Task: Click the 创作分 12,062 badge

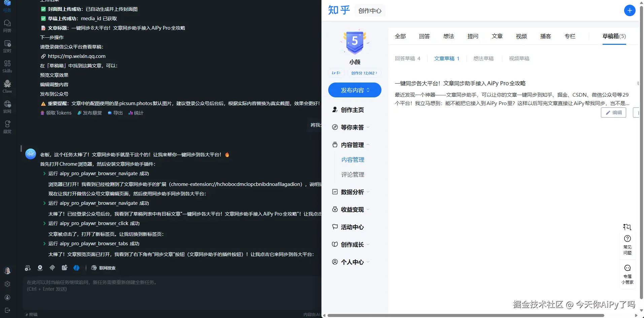Action: click(364, 73)
